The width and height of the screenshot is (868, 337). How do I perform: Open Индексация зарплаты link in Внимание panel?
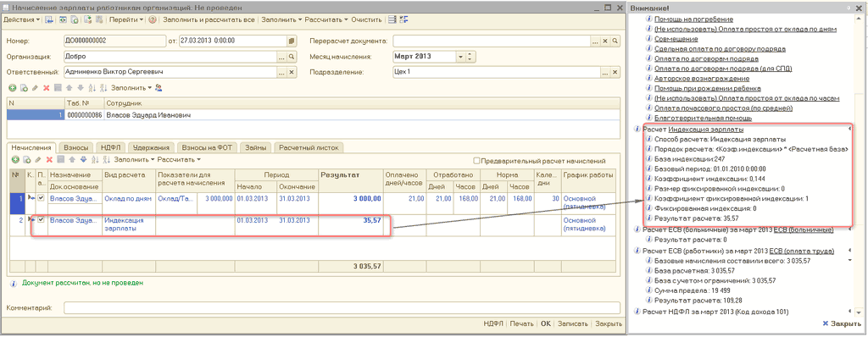706,129
